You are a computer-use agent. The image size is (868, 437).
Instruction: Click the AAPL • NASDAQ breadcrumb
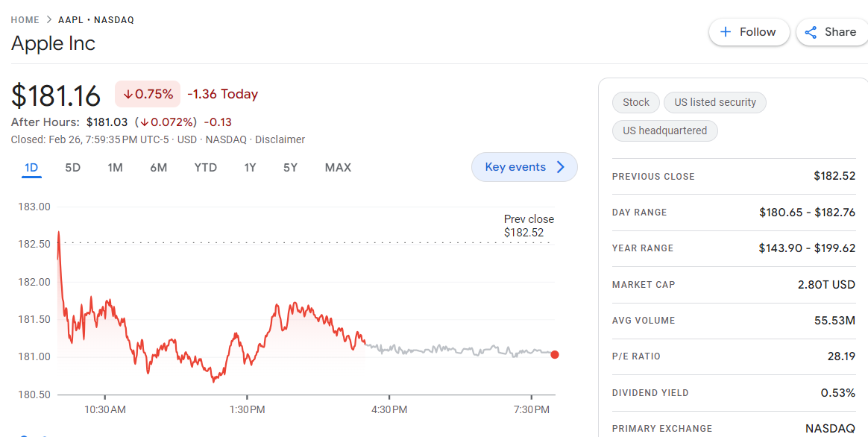click(x=96, y=20)
